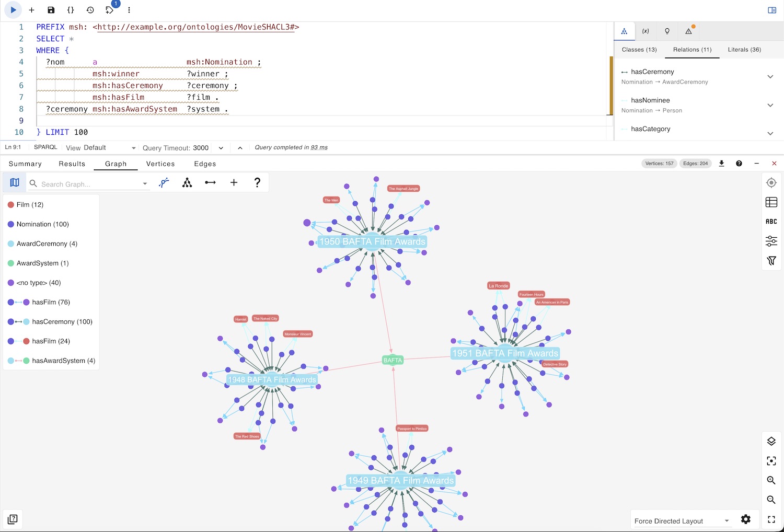This screenshot has width=784, height=532.
Task: Click the graph legend map icon
Action: [x=14, y=182]
